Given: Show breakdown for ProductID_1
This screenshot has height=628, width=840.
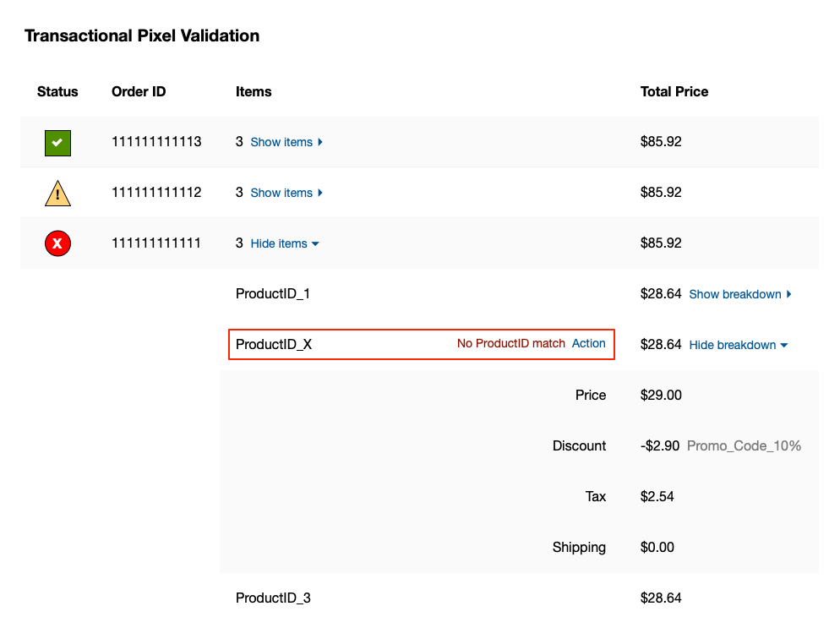Looking at the screenshot, I should [x=734, y=294].
